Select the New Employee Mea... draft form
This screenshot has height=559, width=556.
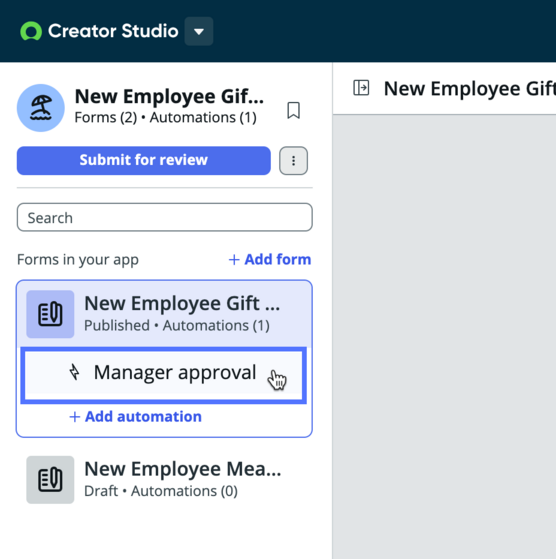164,479
